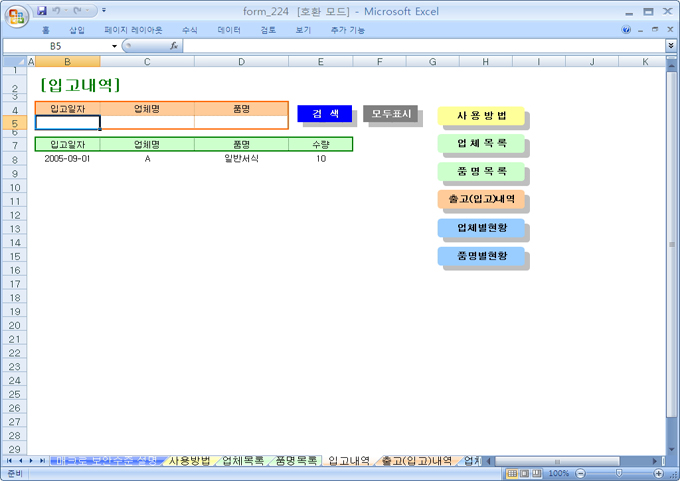The height and width of the screenshot is (481, 680).
Task: Click the yellow 사용방법 button
Action: 481,115
